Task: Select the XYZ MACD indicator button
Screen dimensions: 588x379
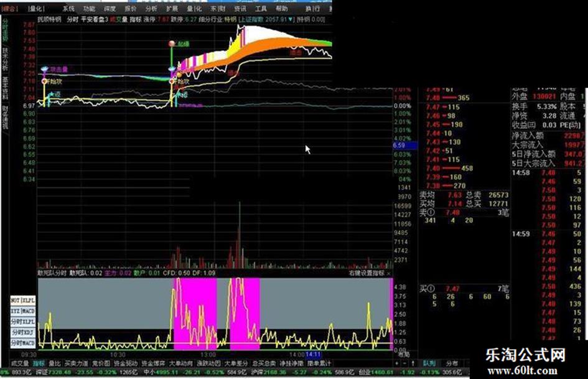Action: 23,311
